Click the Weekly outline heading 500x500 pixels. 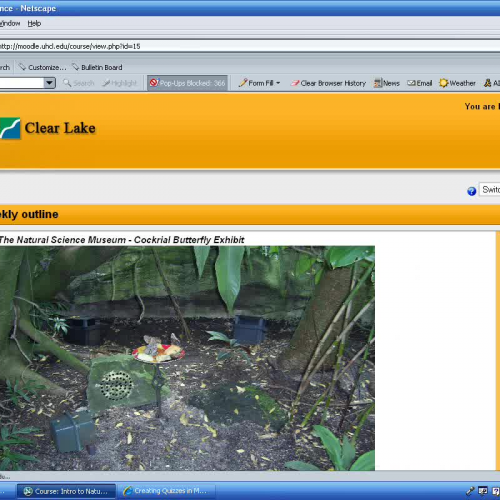coord(29,214)
